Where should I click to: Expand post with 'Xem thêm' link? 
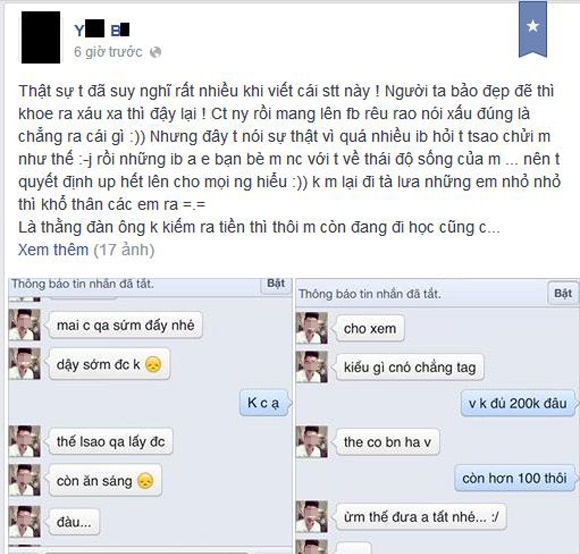click(53, 250)
